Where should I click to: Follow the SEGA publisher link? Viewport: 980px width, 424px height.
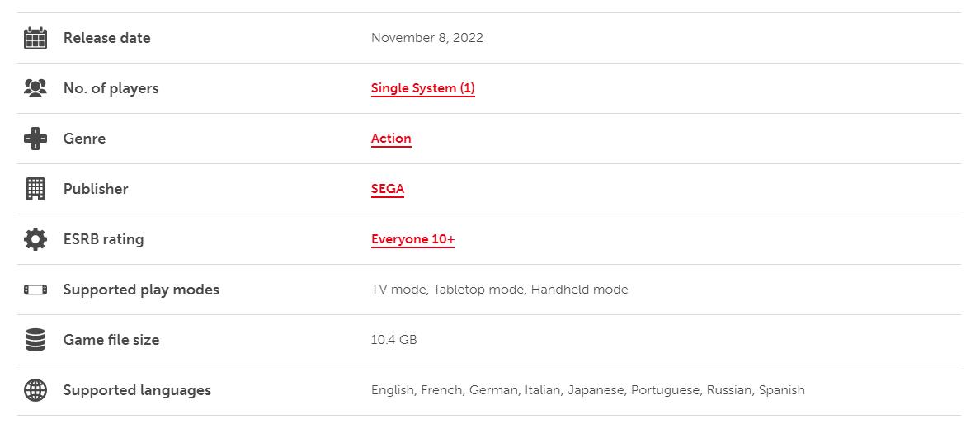[388, 189]
